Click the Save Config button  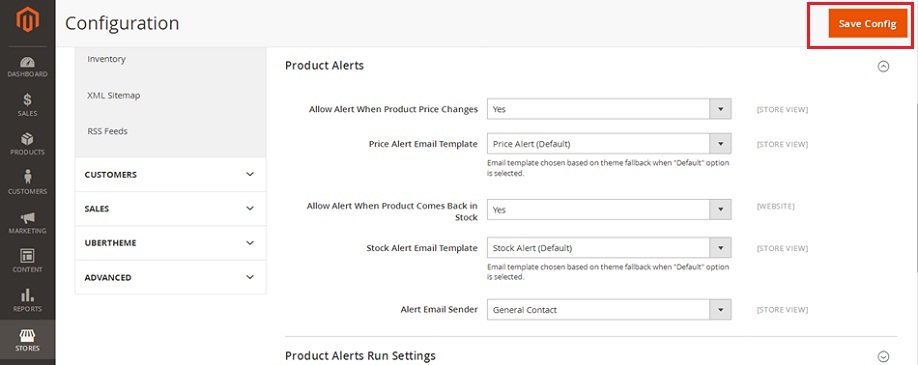coord(867,24)
